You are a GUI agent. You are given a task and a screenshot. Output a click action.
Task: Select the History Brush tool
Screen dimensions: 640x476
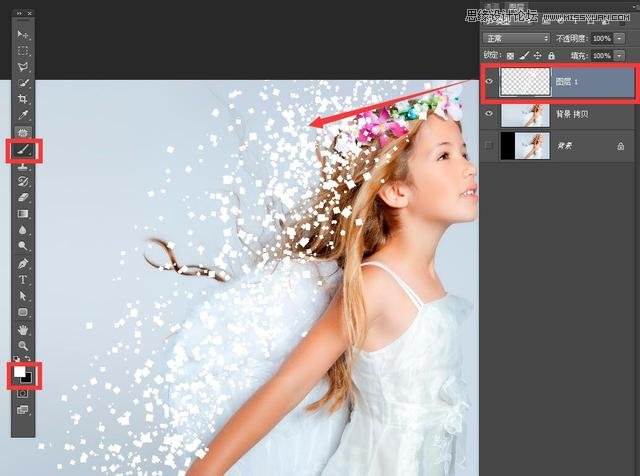(x=23, y=182)
